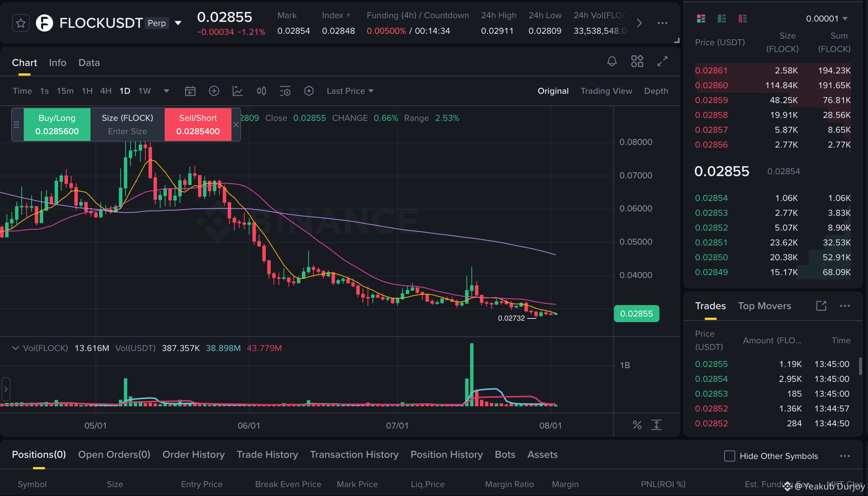This screenshot has width=868, height=496.
Task: Enable Hide Other Symbols checkbox
Action: (x=730, y=456)
